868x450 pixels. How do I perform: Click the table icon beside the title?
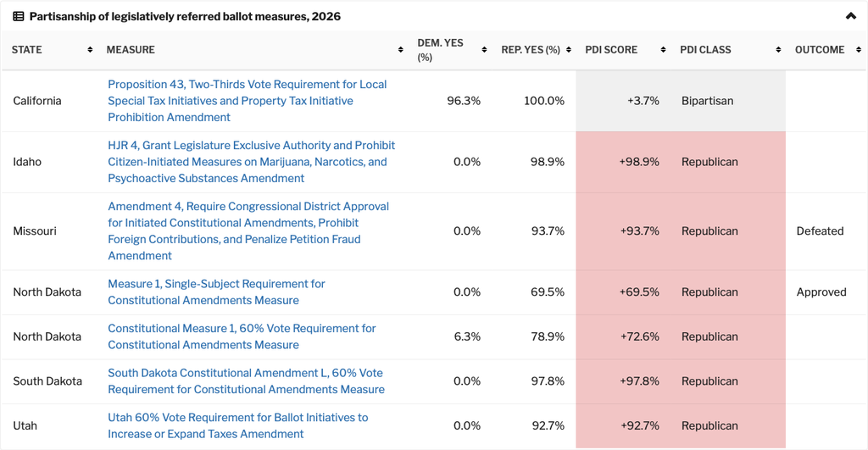(19, 17)
